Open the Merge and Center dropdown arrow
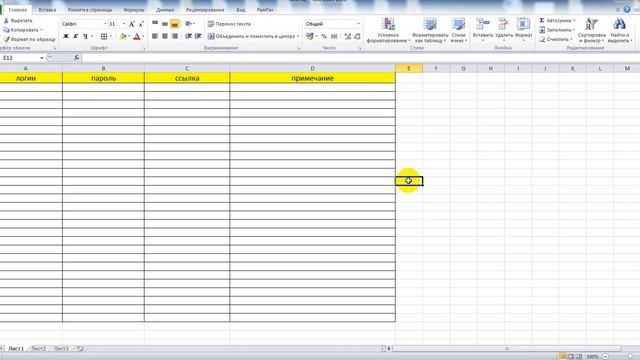640x360 pixels. point(298,36)
